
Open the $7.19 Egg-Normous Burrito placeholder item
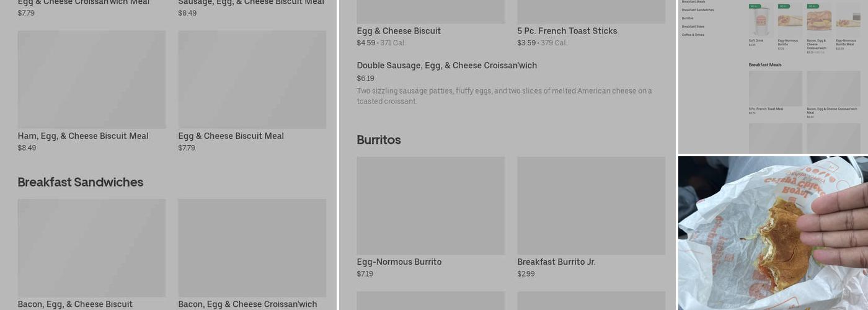(x=430, y=206)
